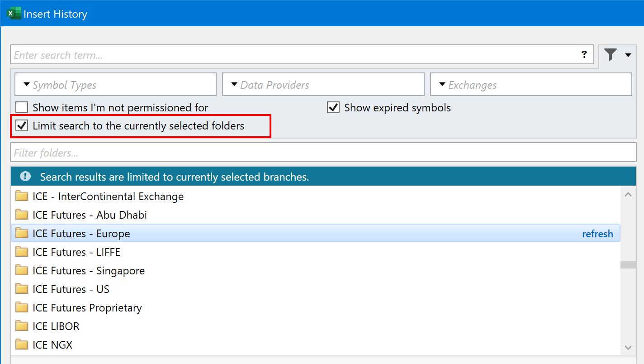Select ICE Futures - Singapore folder
644x364 pixels.
point(315,271)
